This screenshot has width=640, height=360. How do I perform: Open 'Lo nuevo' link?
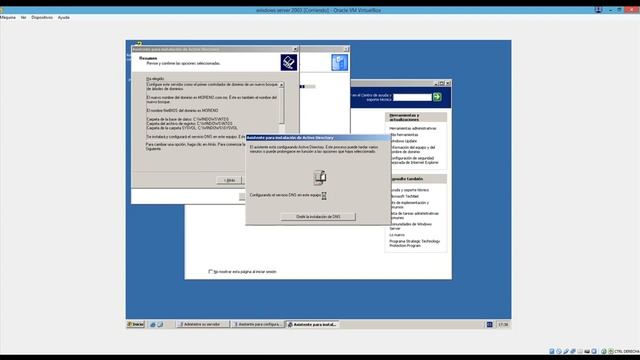pos(397,235)
